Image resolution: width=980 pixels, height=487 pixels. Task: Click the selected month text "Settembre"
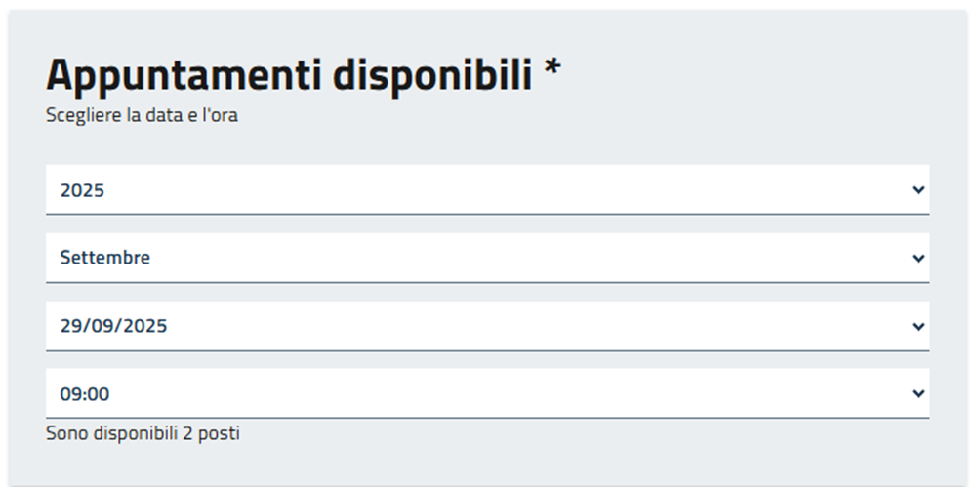click(x=104, y=259)
